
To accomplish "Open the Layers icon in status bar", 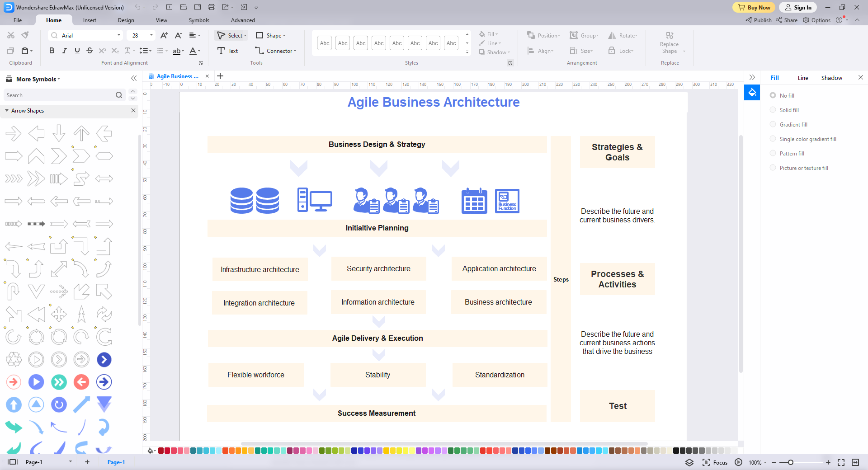I will coord(689,462).
